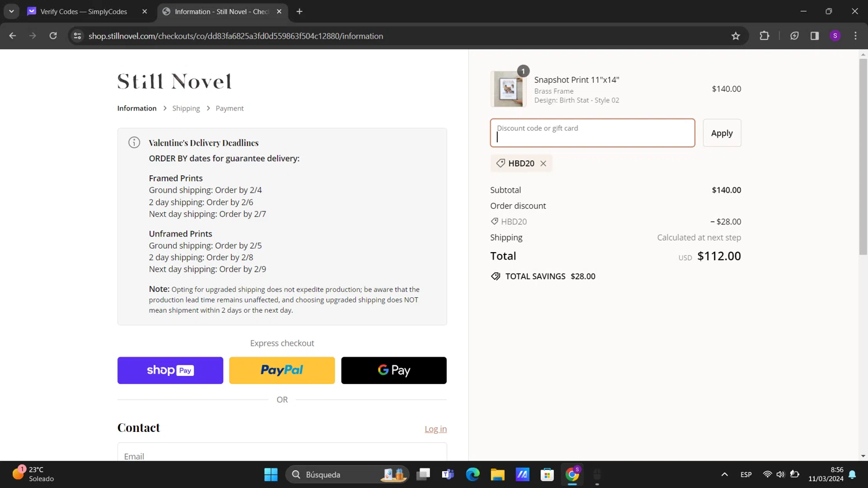Go forward to the next page

pos(32,36)
